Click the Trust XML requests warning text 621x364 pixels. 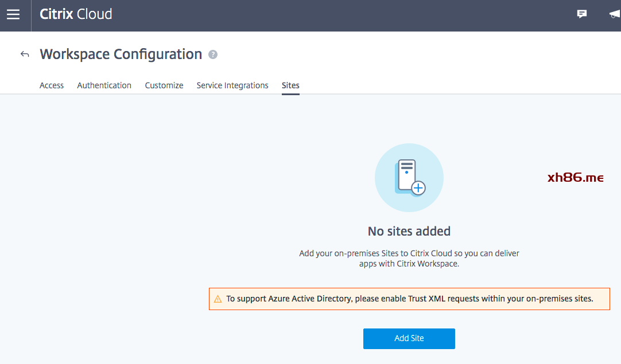(x=410, y=299)
